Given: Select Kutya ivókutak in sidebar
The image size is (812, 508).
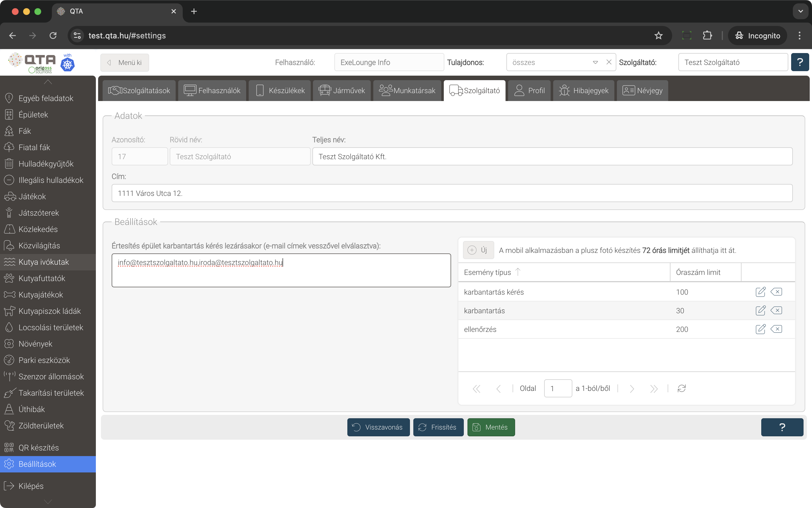Looking at the screenshot, I should click(x=48, y=262).
